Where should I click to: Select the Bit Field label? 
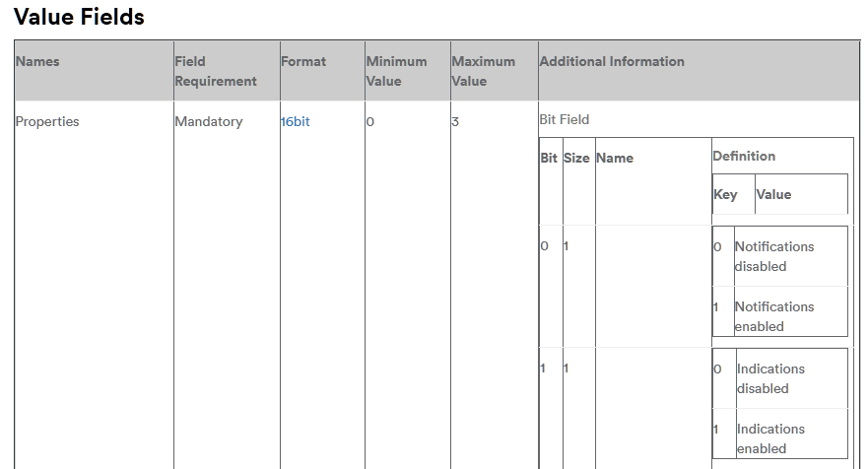pyautogui.click(x=565, y=119)
